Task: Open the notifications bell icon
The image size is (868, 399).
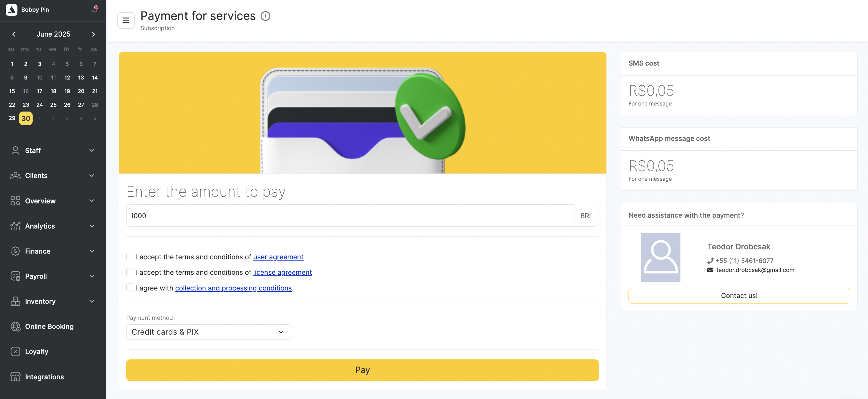Action: tap(95, 10)
